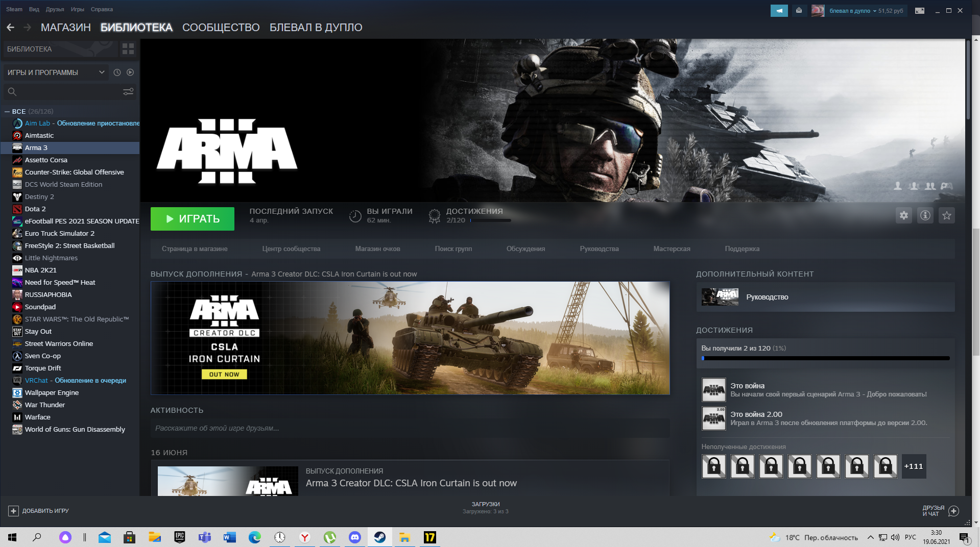Open the Поддержка link
980x547 pixels.
click(742, 249)
